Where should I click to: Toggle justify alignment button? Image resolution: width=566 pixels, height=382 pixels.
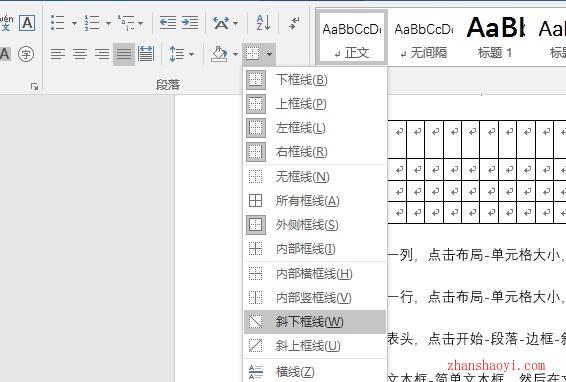[124, 54]
